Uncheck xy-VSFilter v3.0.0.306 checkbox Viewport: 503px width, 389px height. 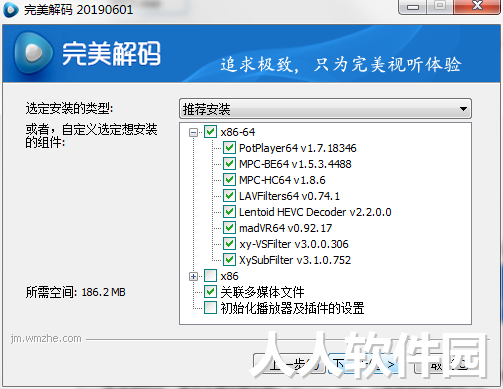pos(229,244)
